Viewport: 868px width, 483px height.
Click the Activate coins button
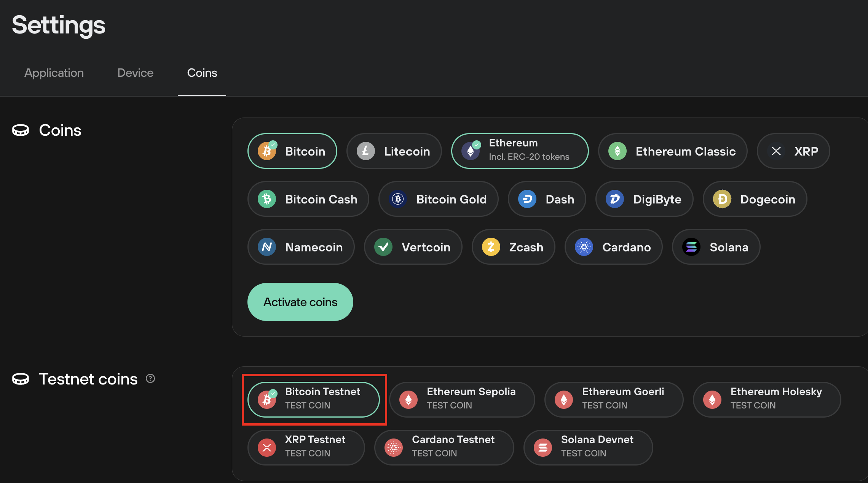(x=300, y=302)
